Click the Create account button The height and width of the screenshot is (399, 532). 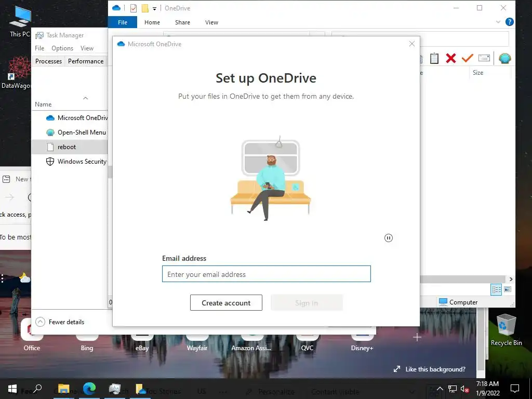(226, 303)
